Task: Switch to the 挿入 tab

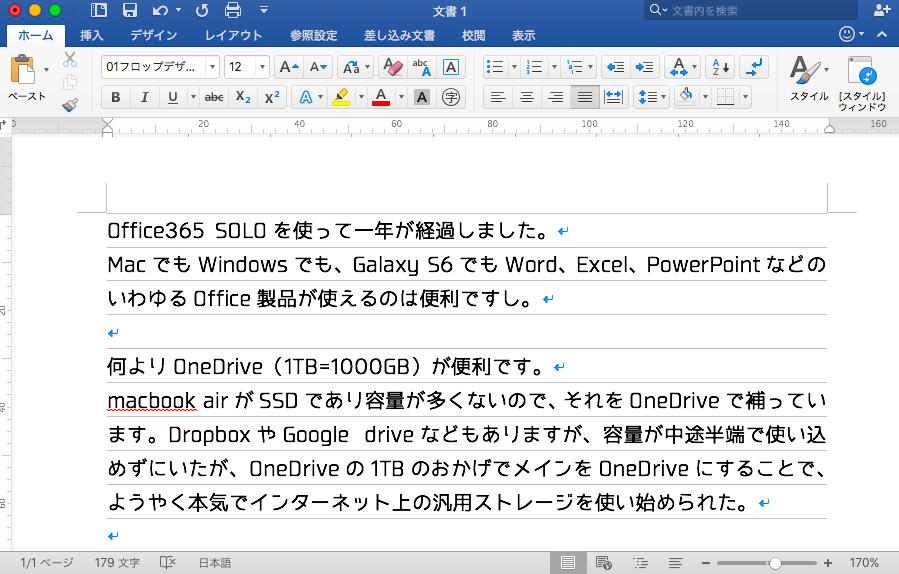Action: [x=91, y=36]
